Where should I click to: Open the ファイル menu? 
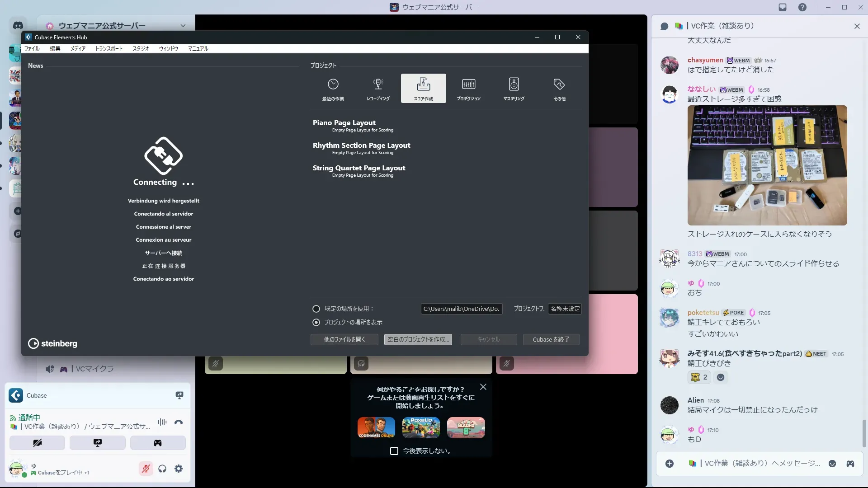pyautogui.click(x=32, y=48)
